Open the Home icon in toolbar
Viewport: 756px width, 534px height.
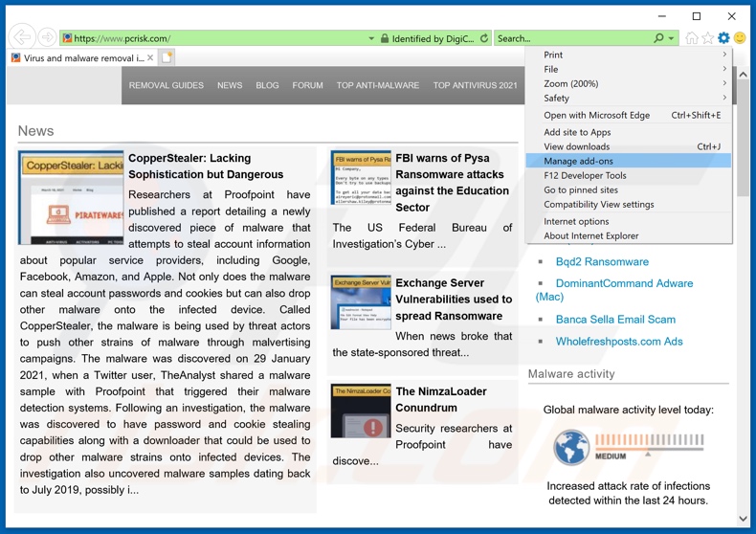(x=691, y=38)
